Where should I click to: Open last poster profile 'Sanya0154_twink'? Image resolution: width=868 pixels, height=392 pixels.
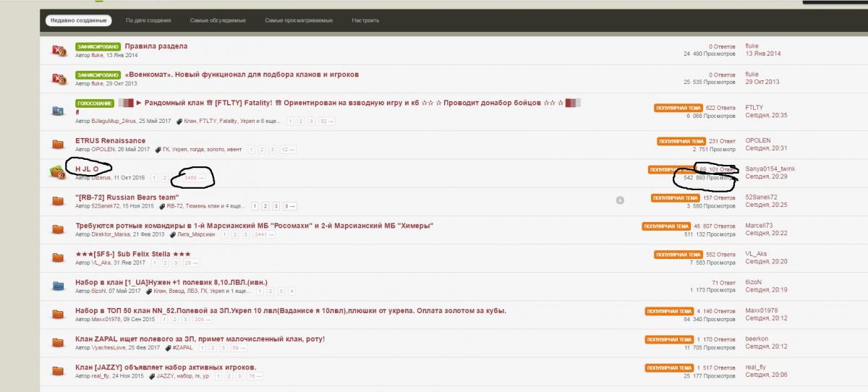point(770,169)
